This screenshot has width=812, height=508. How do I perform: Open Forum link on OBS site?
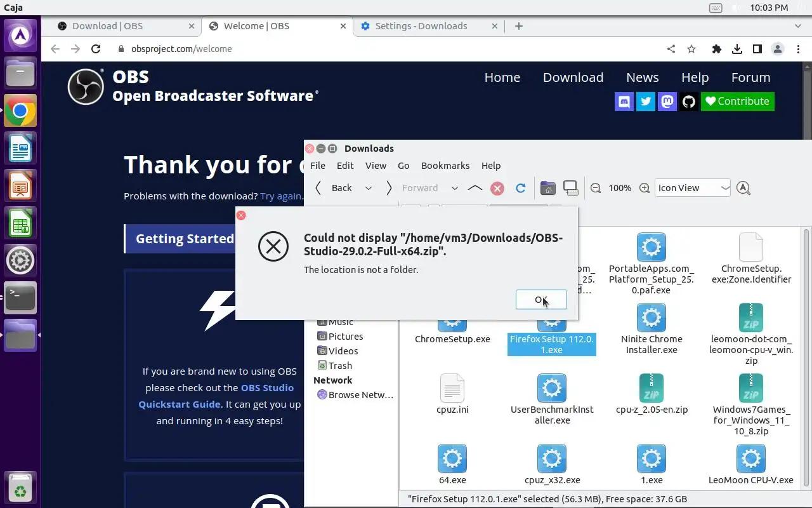(751, 77)
